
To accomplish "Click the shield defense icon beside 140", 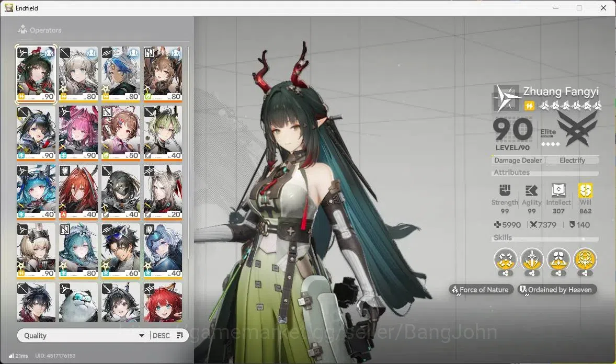I will click(x=572, y=225).
